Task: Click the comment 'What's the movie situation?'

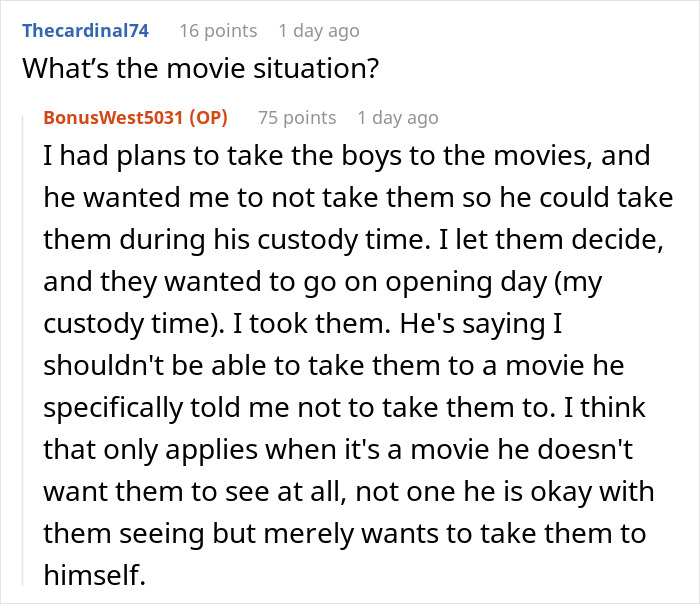Action: click(x=200, y=68)
